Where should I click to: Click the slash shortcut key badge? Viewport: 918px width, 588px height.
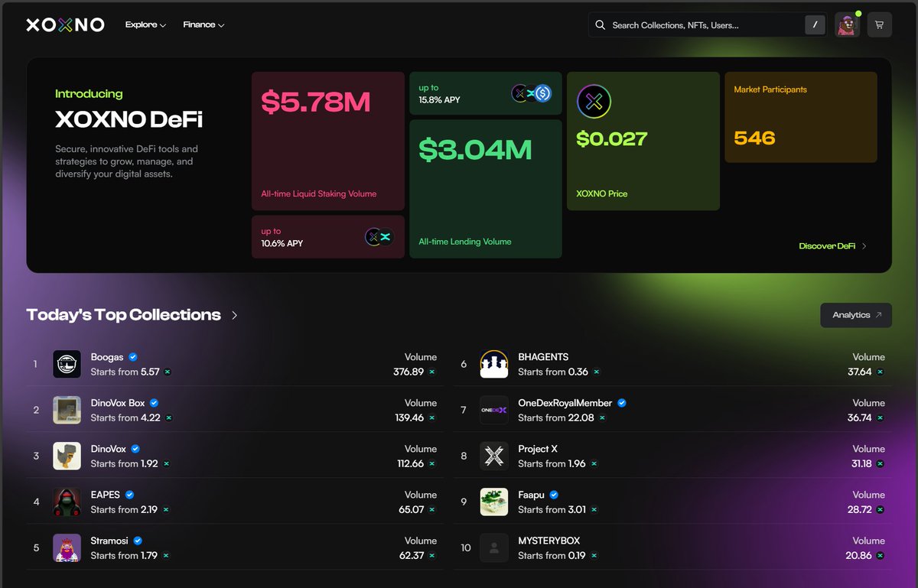click(x=815, y=25)
